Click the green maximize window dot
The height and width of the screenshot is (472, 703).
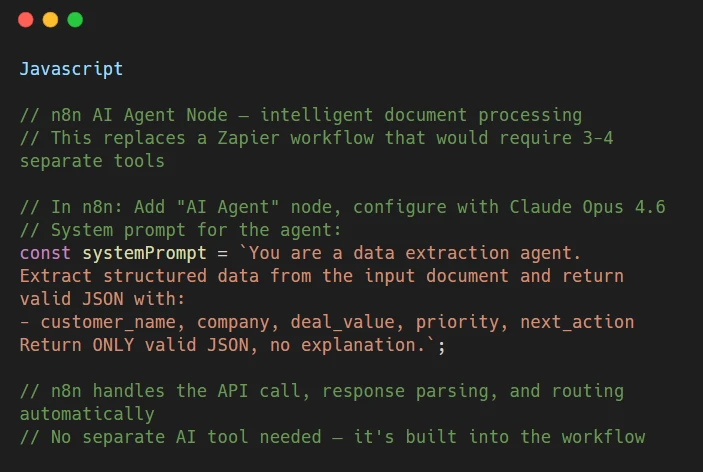(75, 20)
